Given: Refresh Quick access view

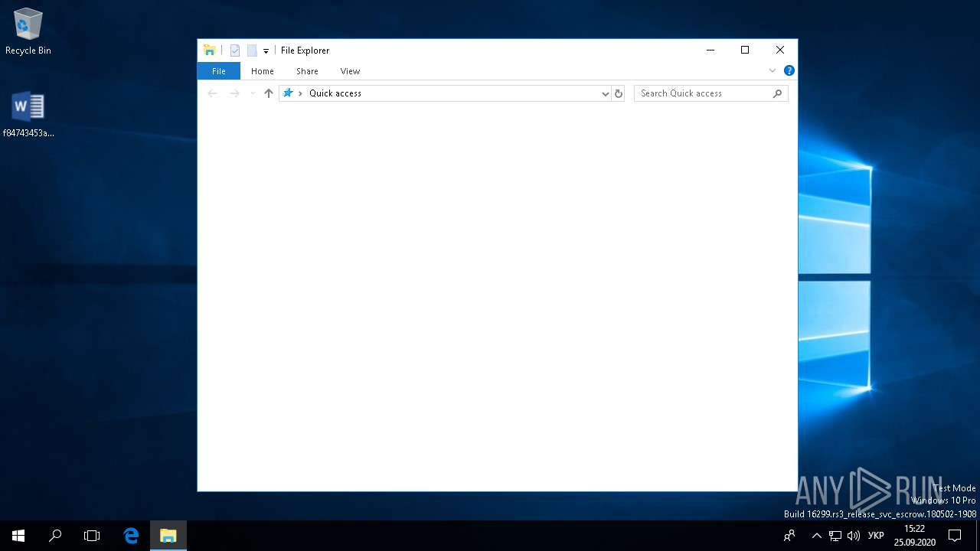Looking at the screenshot, I should pyautogui.click(x=619, y=93).
